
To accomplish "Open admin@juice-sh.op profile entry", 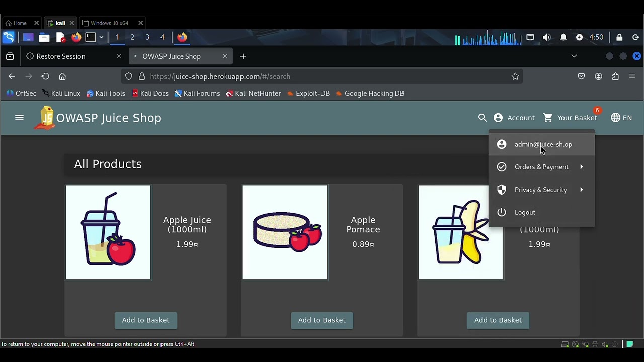I will 542,144.
